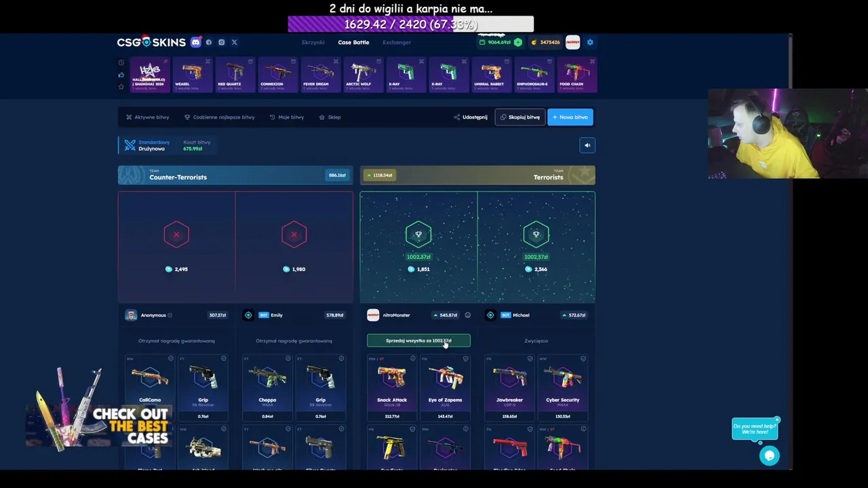Screen dimensions: 868x488
Task: Open the RED QUARTZ live drop thumbnail
Action: [x=235, y=75]
